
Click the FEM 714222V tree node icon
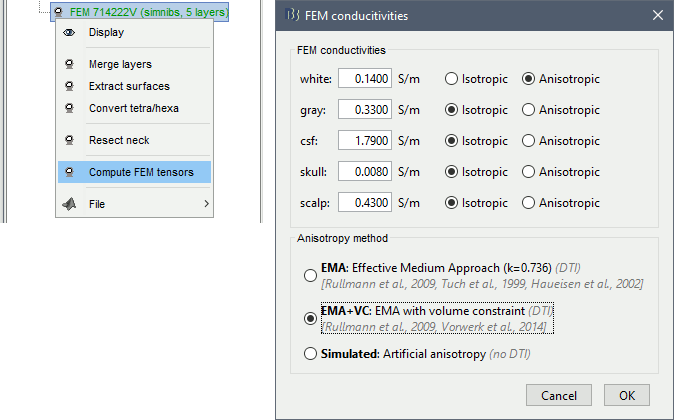coord(59,12)
